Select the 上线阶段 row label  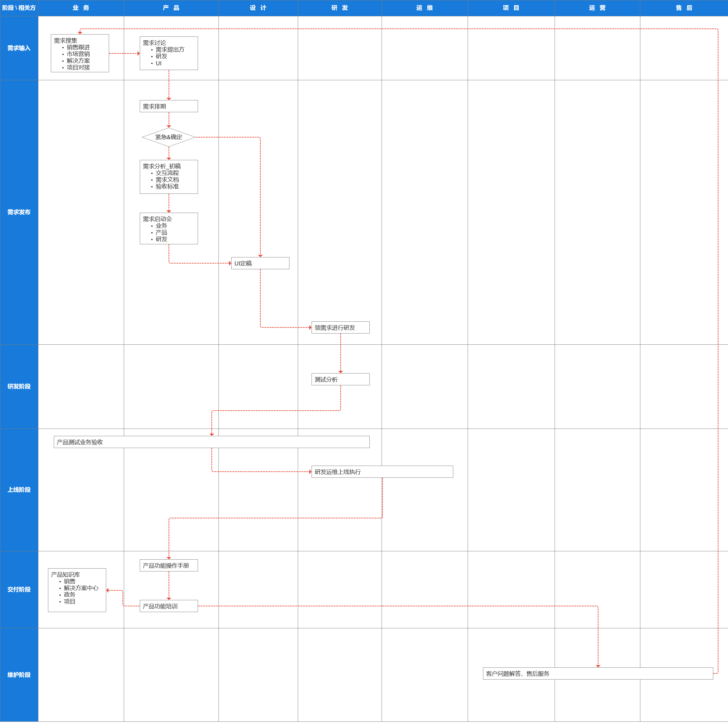[x=19, y=490]
